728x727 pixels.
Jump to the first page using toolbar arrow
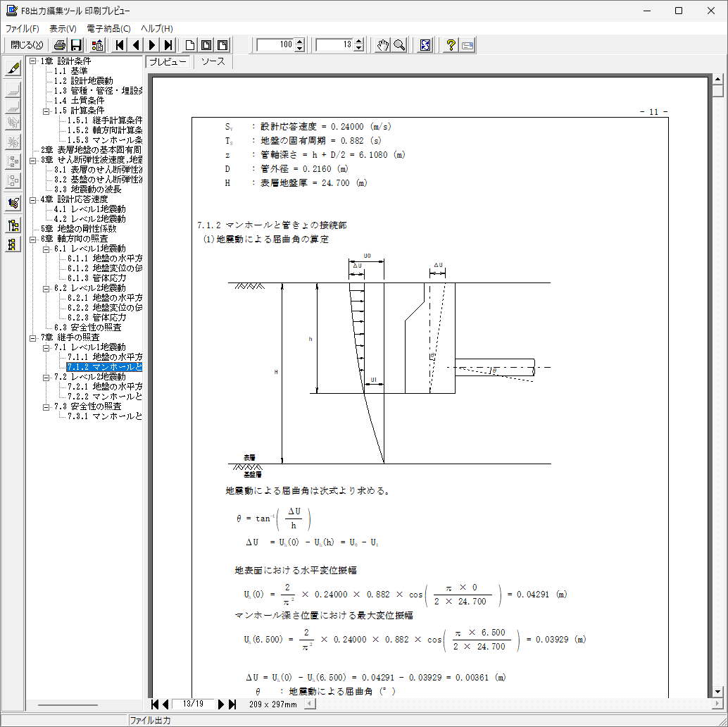click(x=120, y=45)
